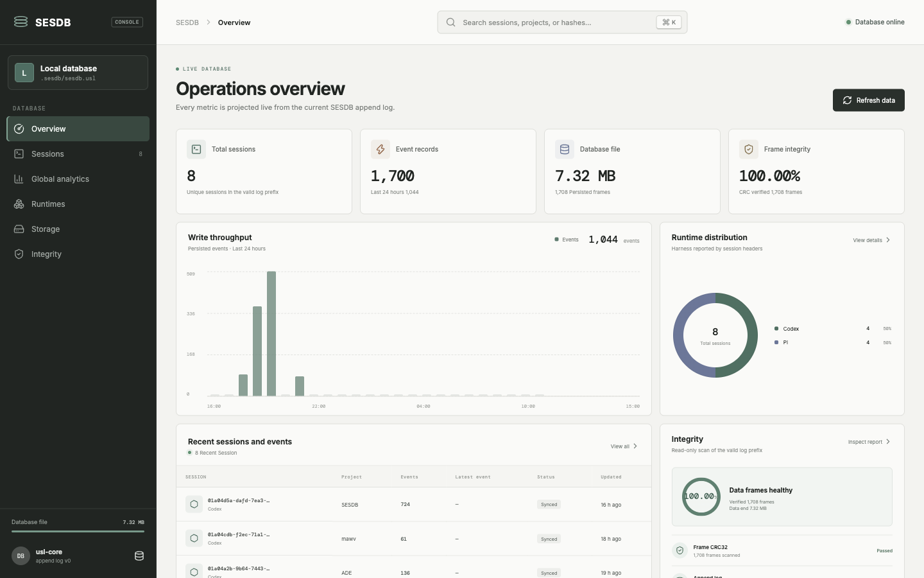The width and height of the screenshot is (924, 578).
Task: Open the Inspect report link
Action: [x=869, y=442]
